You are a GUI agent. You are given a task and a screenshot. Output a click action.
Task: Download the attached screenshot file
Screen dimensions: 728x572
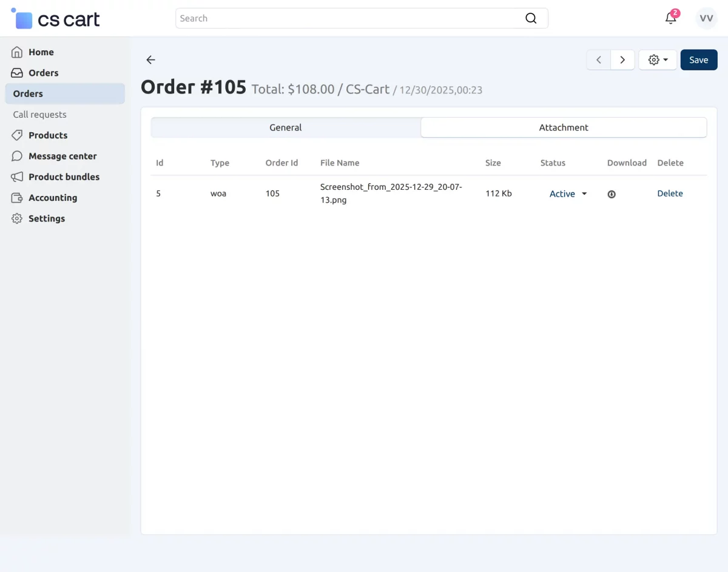[x=612, y=193]
